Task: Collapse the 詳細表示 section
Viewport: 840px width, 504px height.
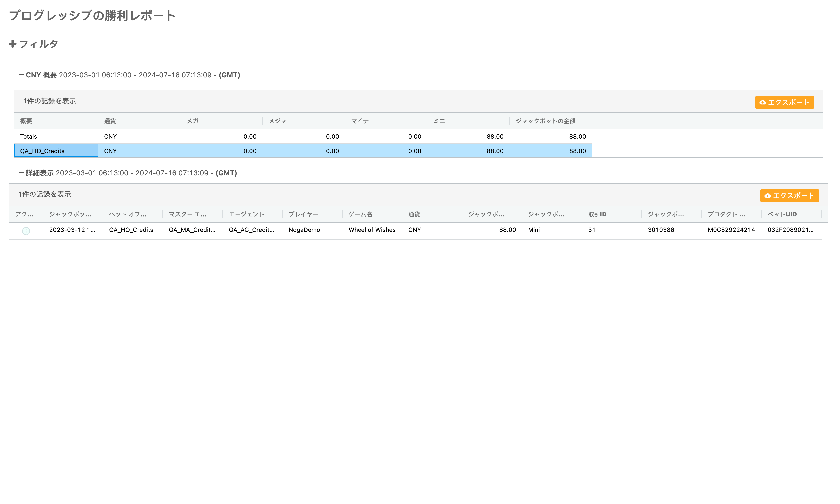Action: [x=21, y=173]
